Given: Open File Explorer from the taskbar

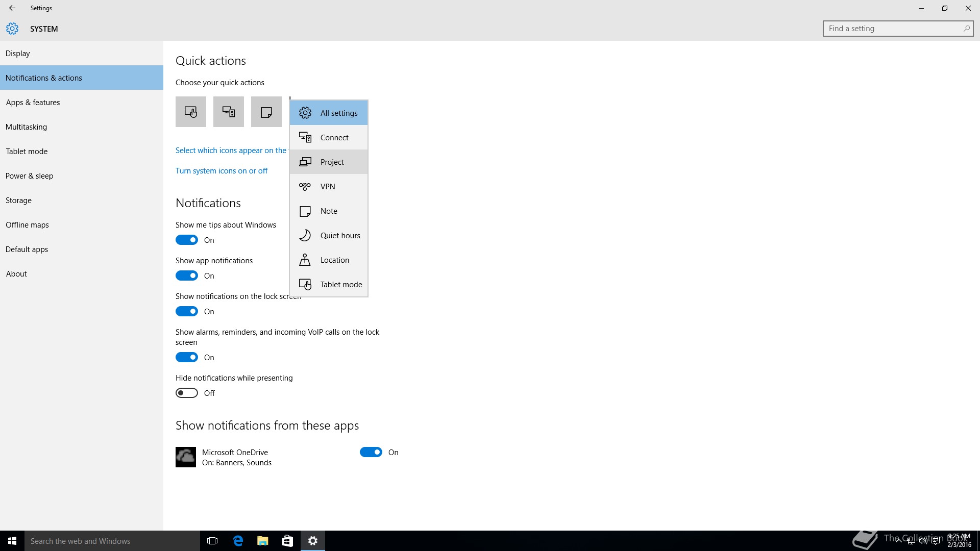Looking at the screenshot, I should click(262, 541).
